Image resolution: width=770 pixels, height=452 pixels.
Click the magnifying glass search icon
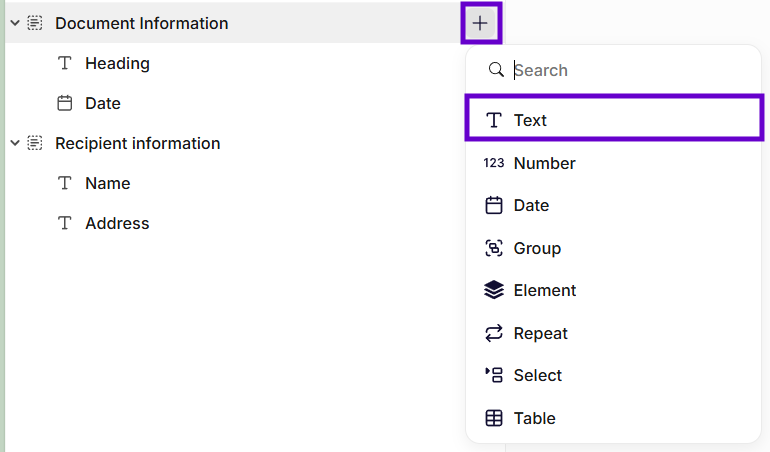(494, 70)
